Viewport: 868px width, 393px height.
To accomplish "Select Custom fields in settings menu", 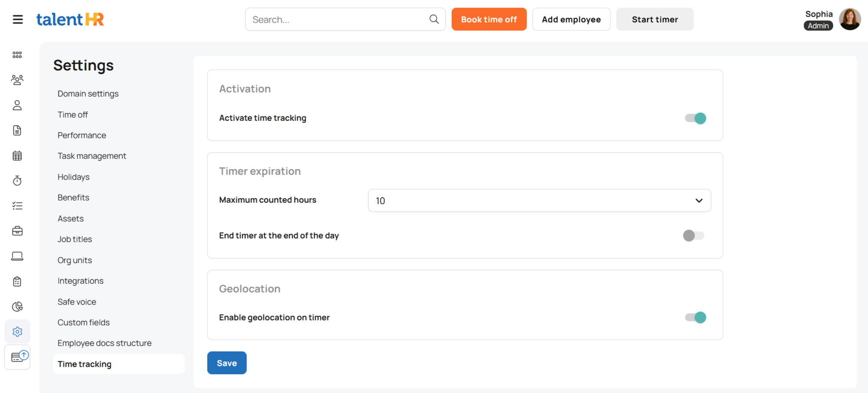I will (x=83, y=323).
